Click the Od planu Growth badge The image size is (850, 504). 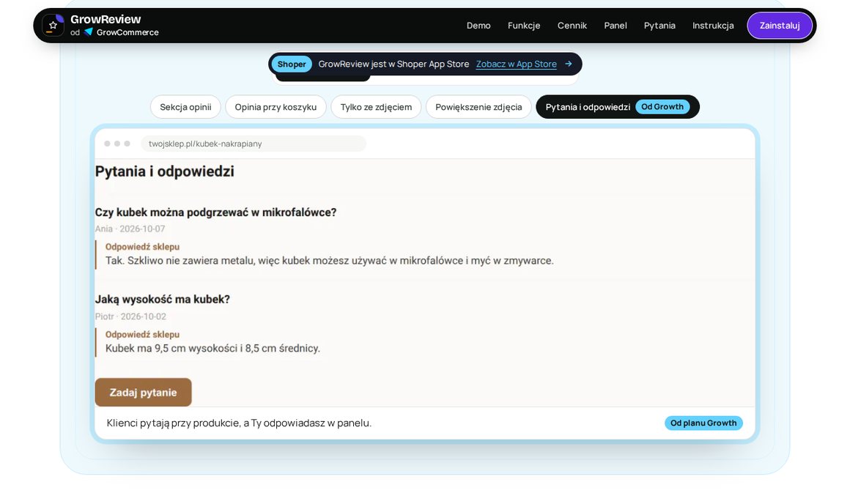coord(703,423)
